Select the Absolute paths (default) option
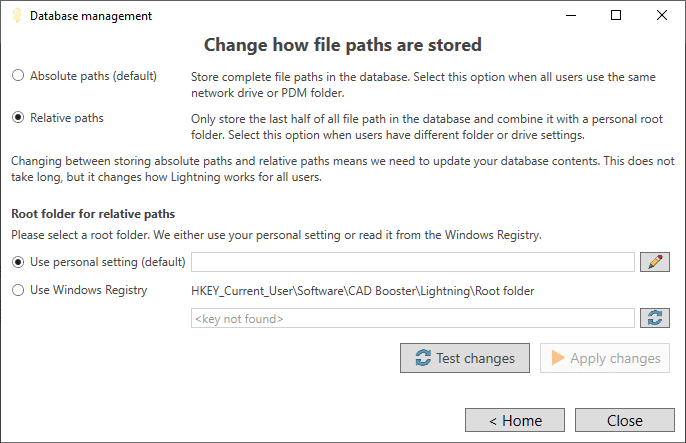Image resolution: width=686 pixels, height=443 pixels. pyautogui.click(x=18, y=76)
